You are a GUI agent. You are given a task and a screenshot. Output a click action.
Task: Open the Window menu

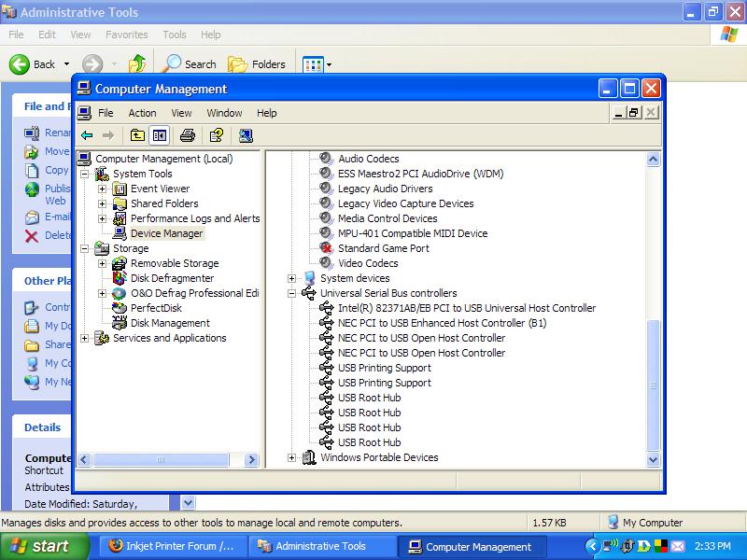tap(224, 113)
